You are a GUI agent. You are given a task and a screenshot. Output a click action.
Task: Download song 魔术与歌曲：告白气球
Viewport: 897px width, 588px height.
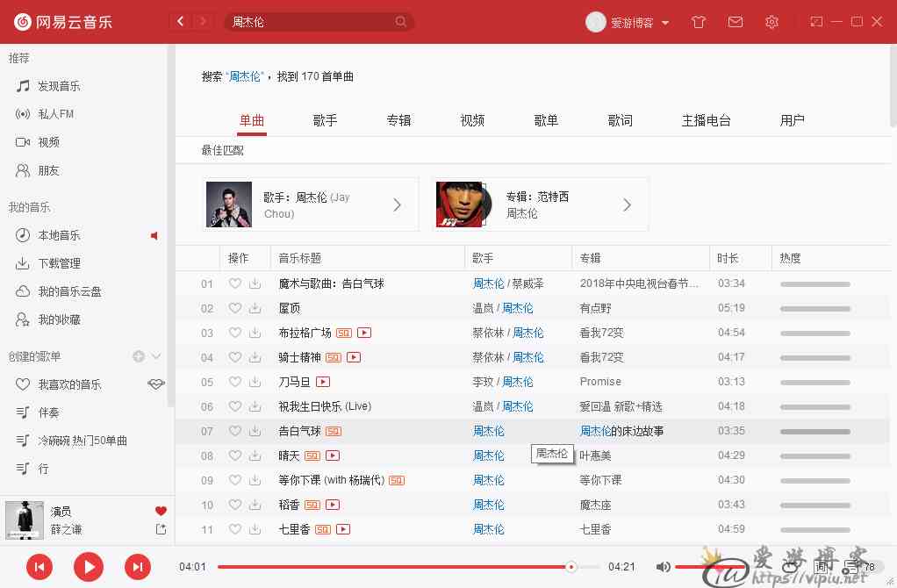255,283
